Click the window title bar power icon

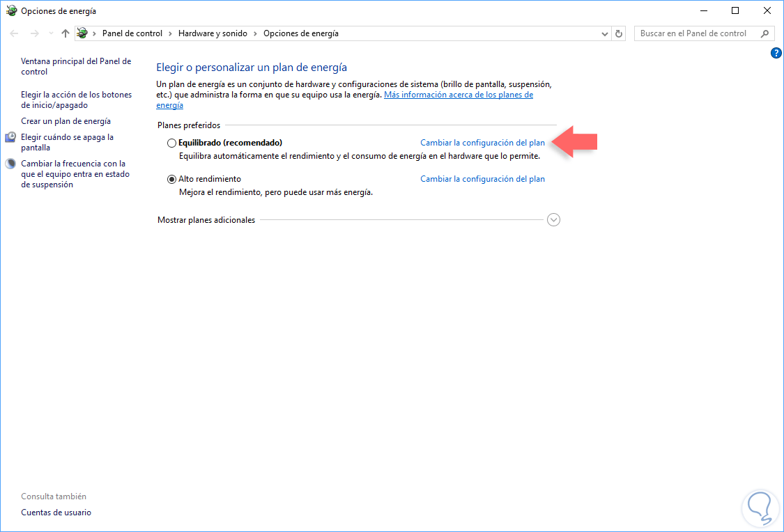(x=12, y=10)
